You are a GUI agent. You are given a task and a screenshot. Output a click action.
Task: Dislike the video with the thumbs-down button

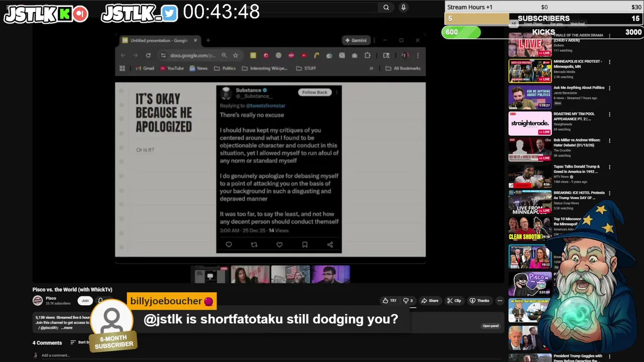click(x=408, y=301)
